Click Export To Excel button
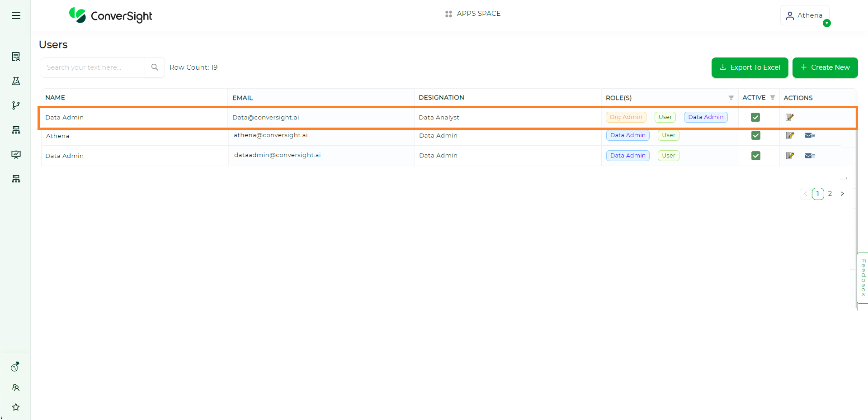The image size is (868, 420). (x=750, y=67)
